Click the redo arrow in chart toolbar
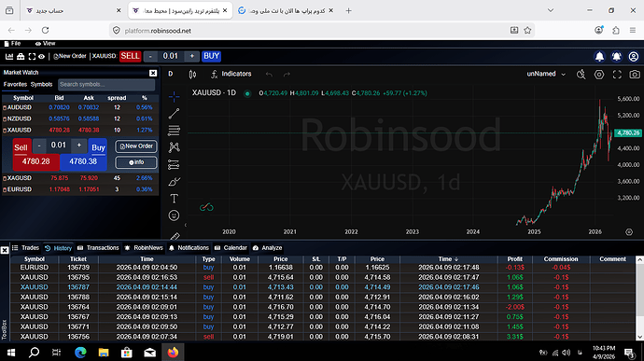 tap(287, 75)
